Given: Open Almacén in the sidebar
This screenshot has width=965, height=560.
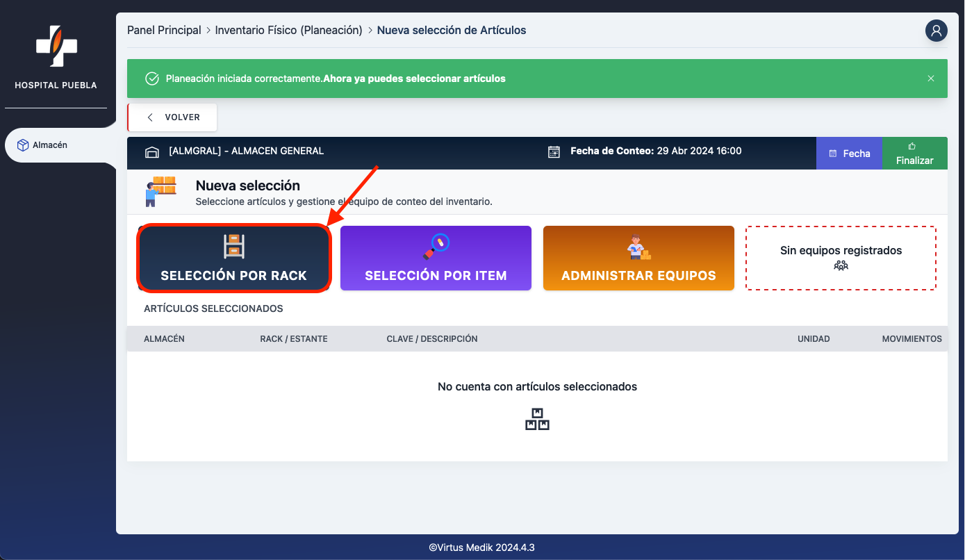Looking at the screenshot, I should point(51,145).
